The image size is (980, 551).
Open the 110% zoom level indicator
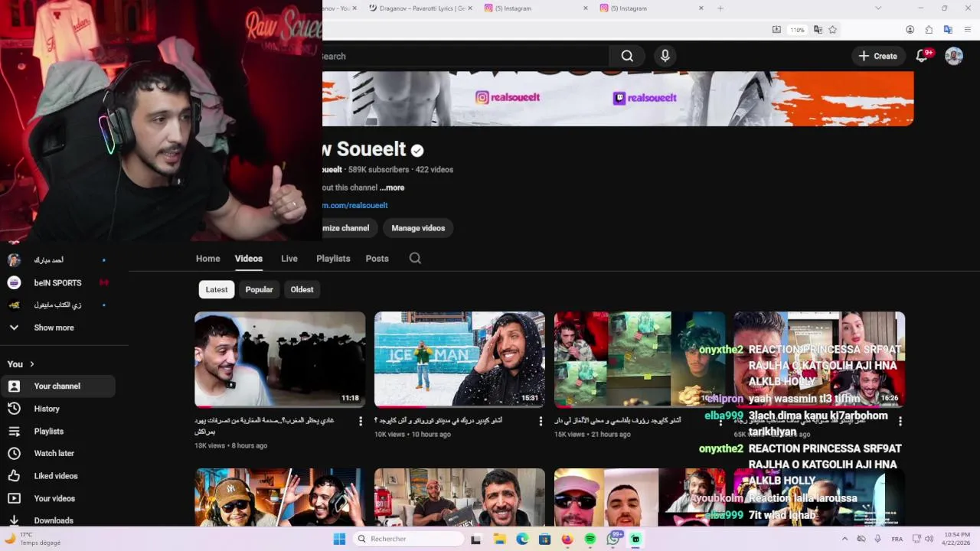[798, 30]
